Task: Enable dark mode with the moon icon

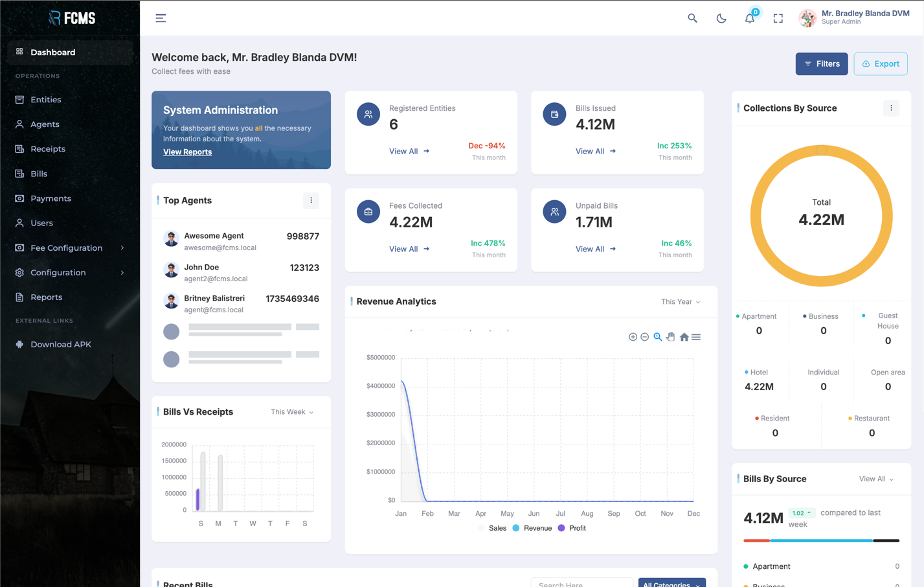Action: 721,18
